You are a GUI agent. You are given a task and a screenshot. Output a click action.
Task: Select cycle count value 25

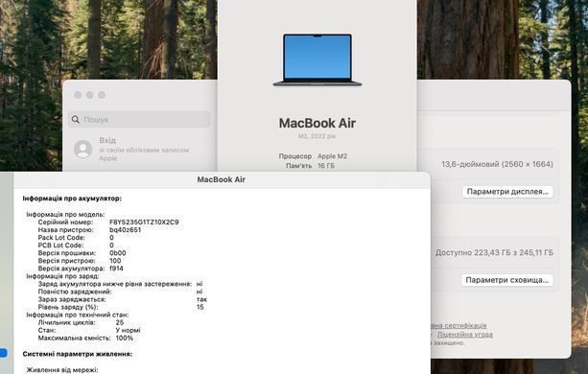pyautogui.click(x=120, y=322)
